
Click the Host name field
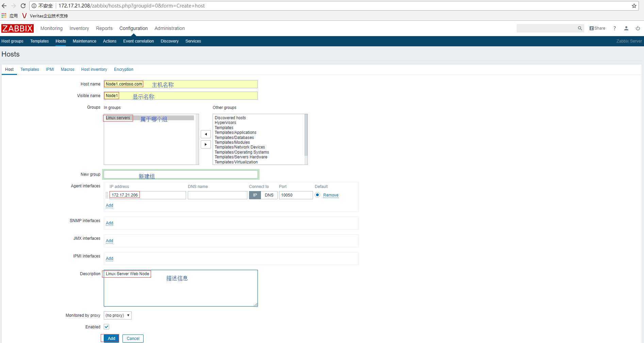point(181,84)
